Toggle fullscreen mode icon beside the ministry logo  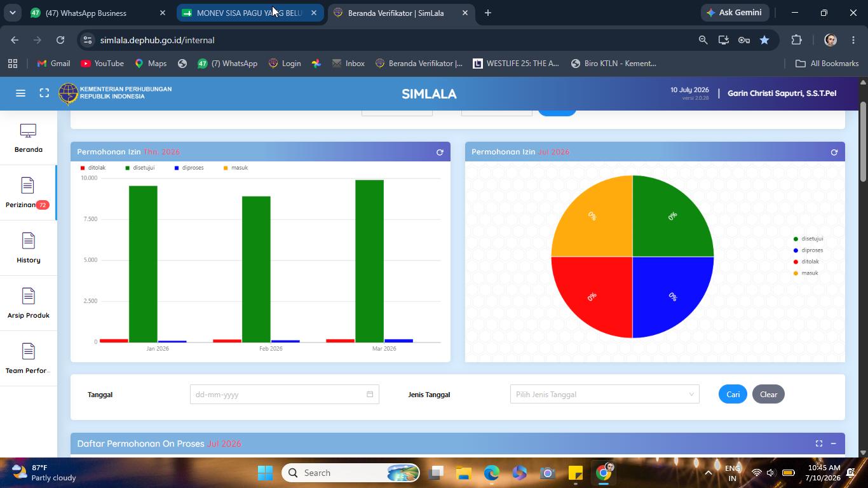44,93
